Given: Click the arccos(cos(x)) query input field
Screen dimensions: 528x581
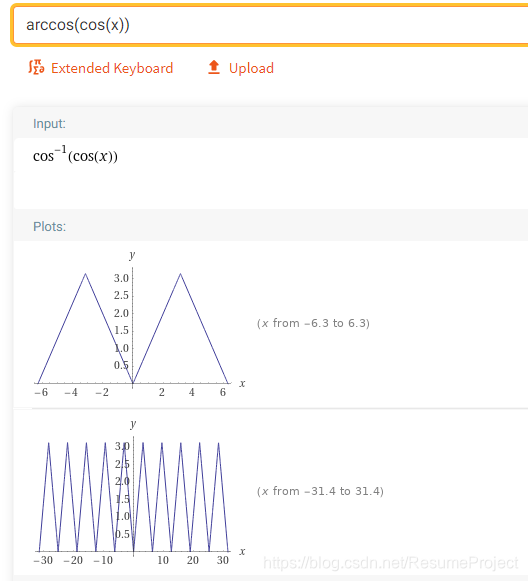Looking at the screenshot, I should (x=270, y=25).
